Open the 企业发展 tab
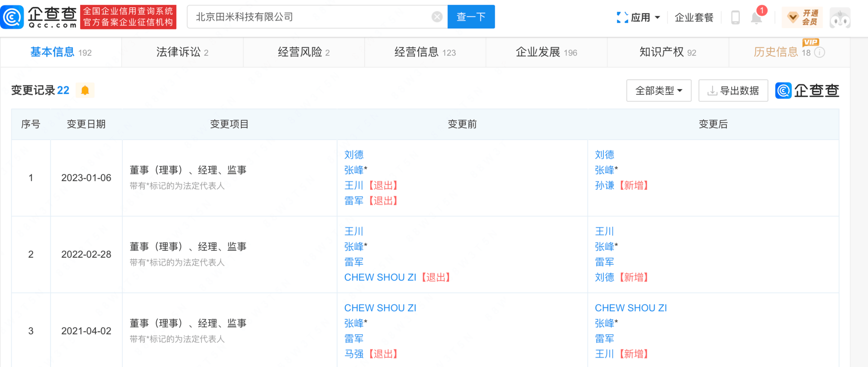The image size is (868, 367). 546,52
